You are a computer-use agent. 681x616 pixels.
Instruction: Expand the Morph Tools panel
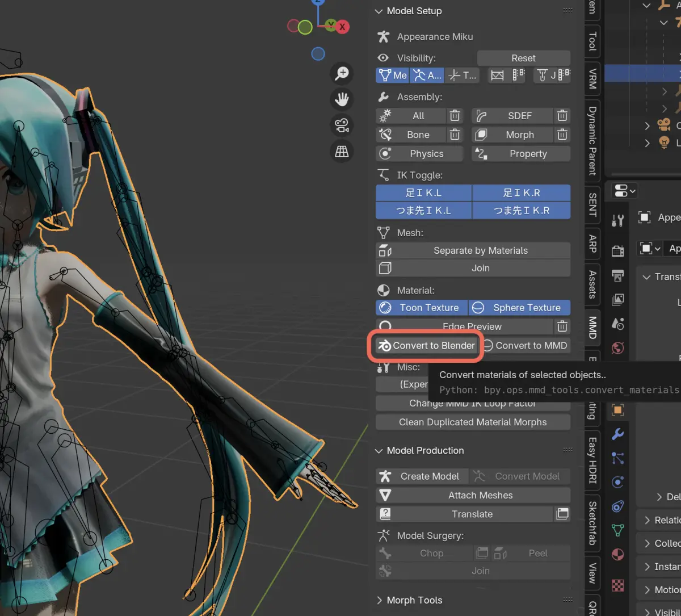(379, 600)
